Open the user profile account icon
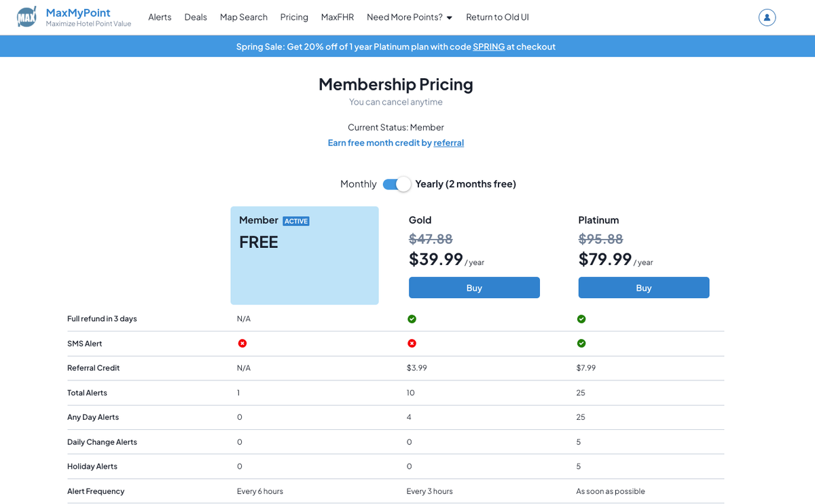 pyautogui.click(x=767, y=18)
